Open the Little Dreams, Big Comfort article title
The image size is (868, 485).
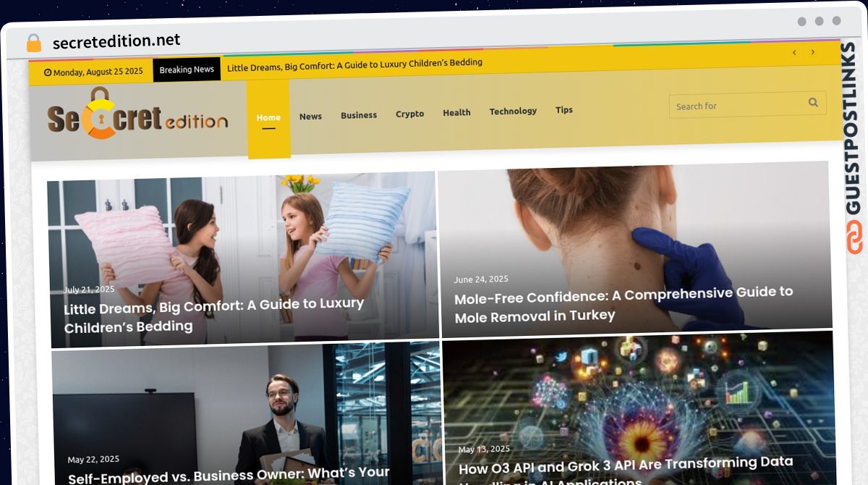[213, 315]
